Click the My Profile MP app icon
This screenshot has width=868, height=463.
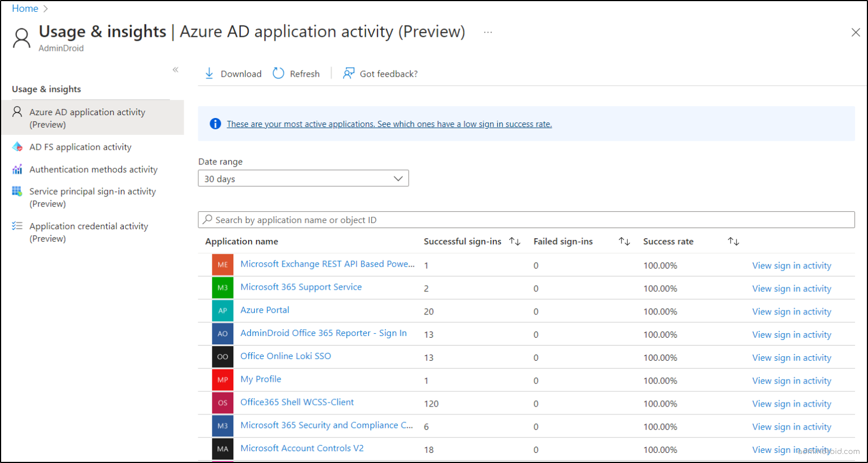point(223,379)
